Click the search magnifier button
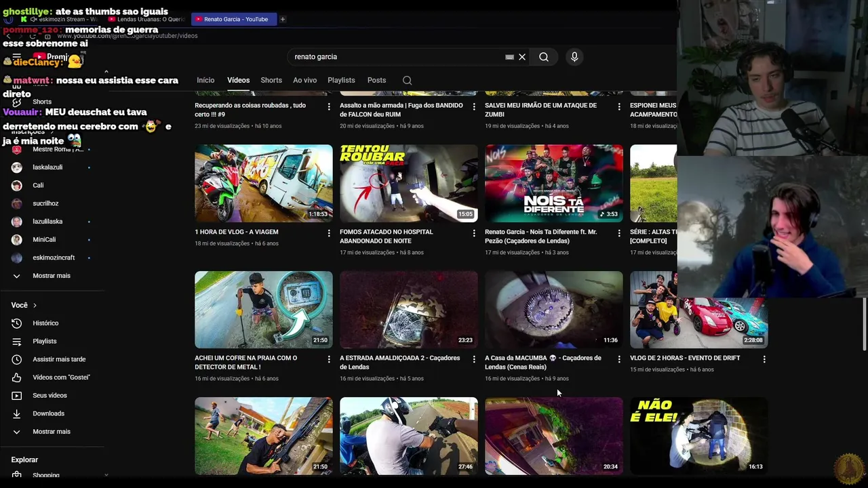868x488 pixels. (544, 57)
